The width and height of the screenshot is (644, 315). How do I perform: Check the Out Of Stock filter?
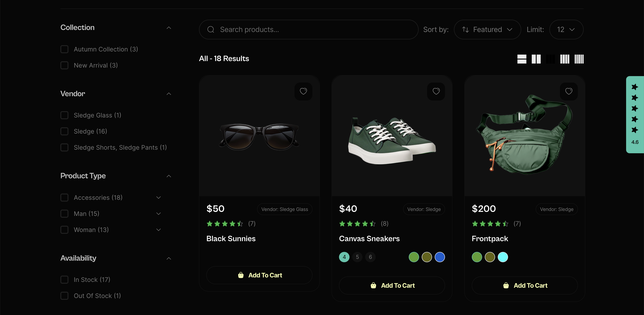coord(64,296)
